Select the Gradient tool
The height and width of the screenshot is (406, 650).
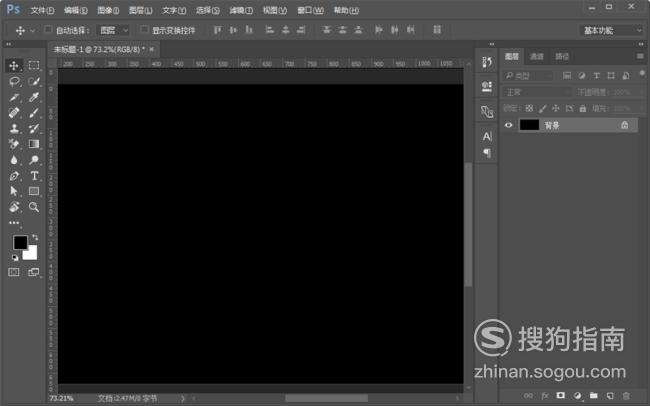click(x=34, y=144)
